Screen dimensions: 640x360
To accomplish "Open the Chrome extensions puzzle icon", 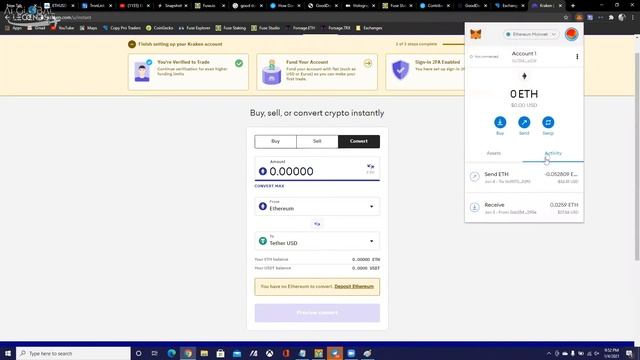I will pos(611,18).
